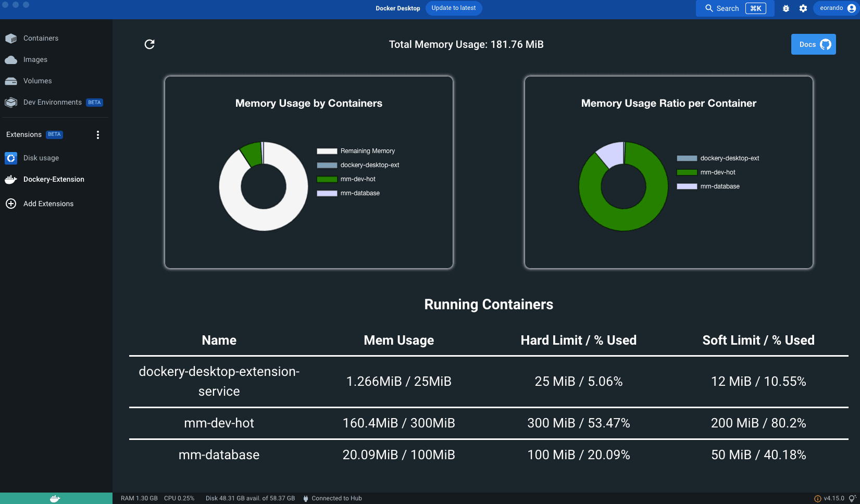Click Add Extensions label
Viewport: 860px width, 504px height.
(48, 204)
